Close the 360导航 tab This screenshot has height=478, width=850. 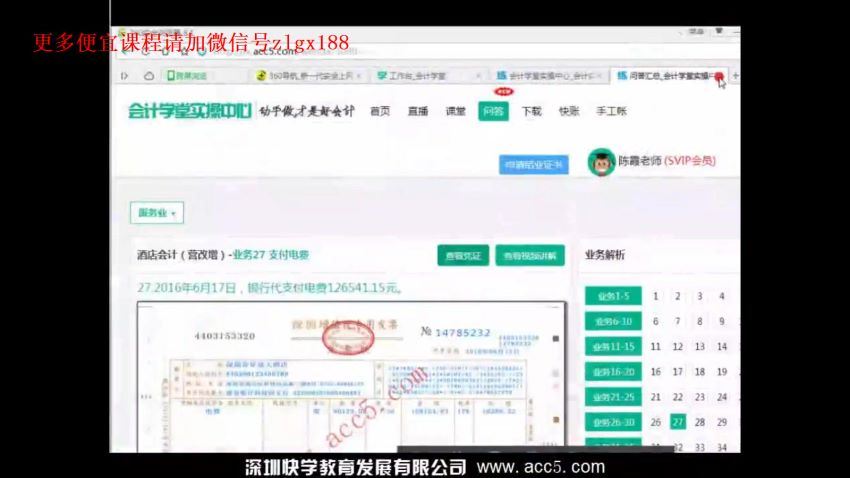[359, 76]
